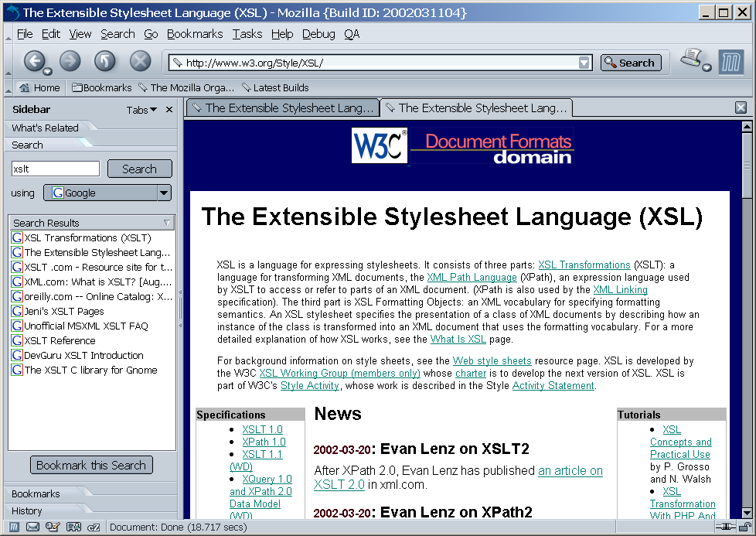Click the security lock icon in the status bar

(x=746, y=527)
